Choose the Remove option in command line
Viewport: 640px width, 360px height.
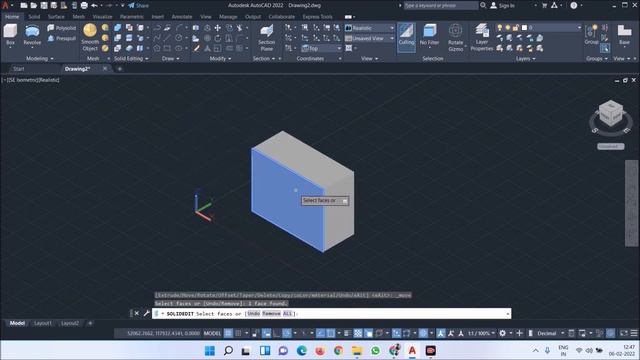pos(271,313)
